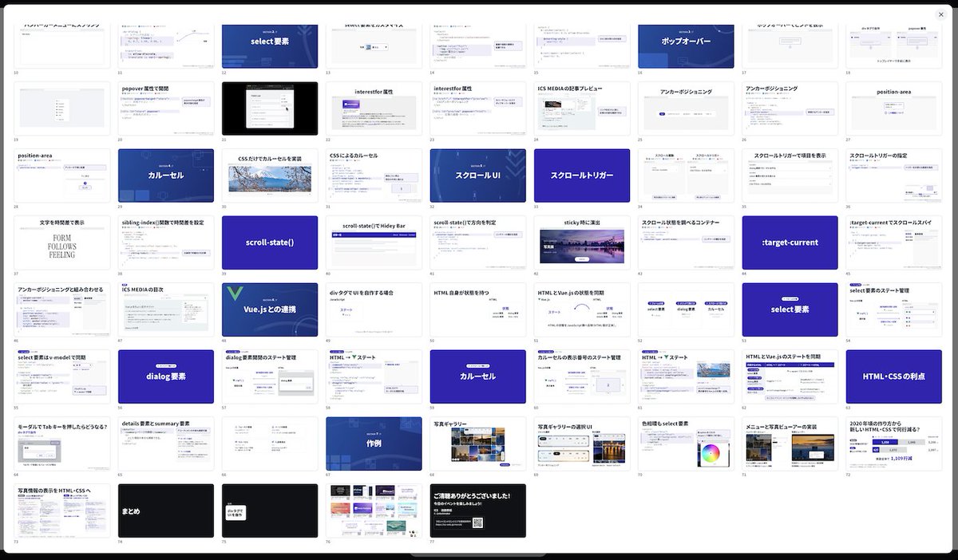
Task: Select the "divタグでUIを自作する場合" slide
Action: click(x=374, y=310)
